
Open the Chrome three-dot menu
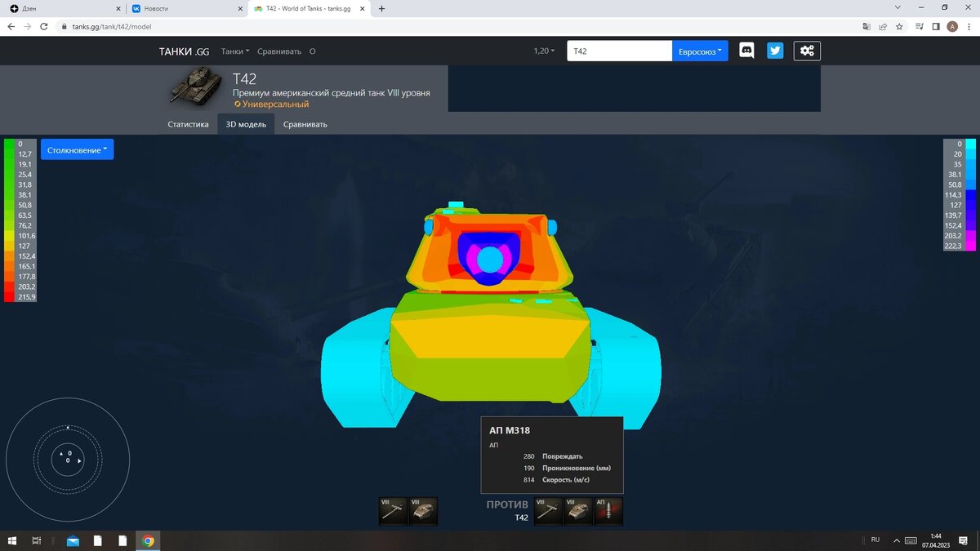969,26
